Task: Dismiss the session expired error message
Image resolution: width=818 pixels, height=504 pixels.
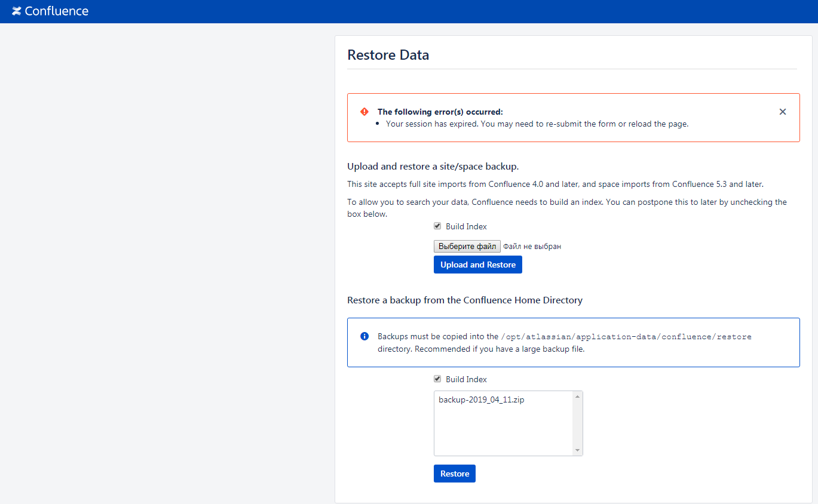Action: pyautogui.click(x=783, y=112)
